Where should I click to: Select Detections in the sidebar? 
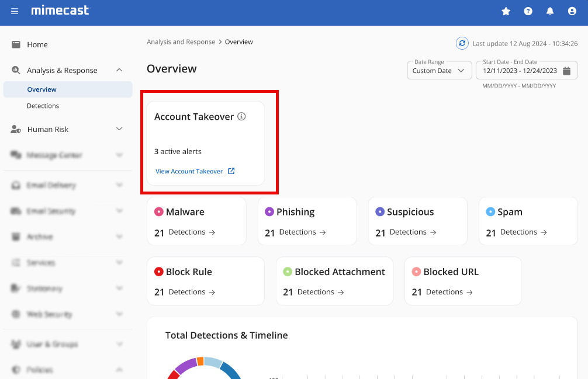click(x=43, y=106)
